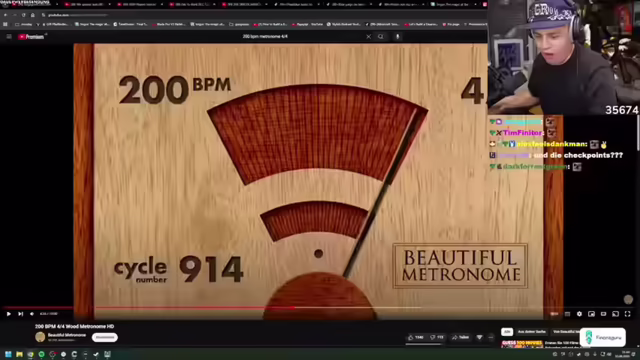
Task: Dislike the video with thumbs down
Action: [x=437, y=337]
